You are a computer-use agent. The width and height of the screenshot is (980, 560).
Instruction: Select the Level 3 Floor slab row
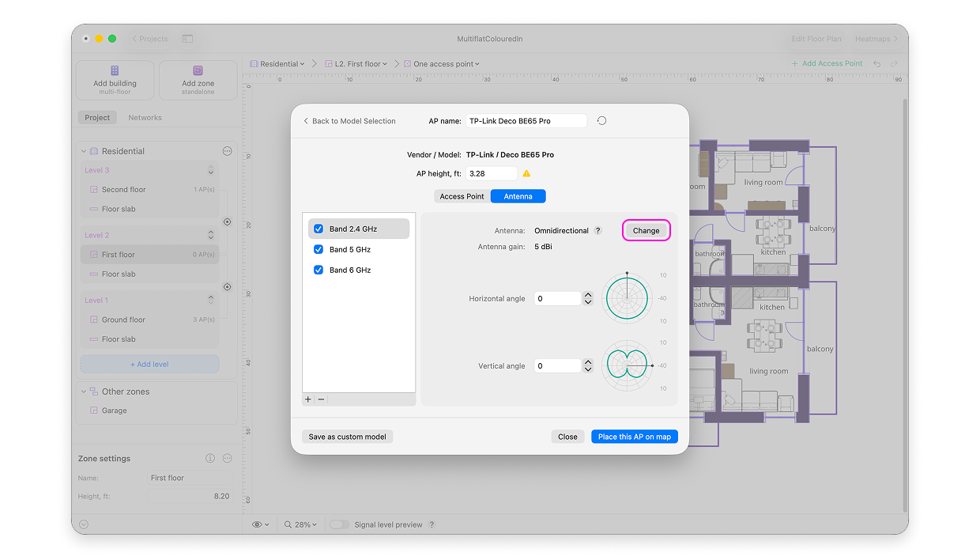coord(149,209)
